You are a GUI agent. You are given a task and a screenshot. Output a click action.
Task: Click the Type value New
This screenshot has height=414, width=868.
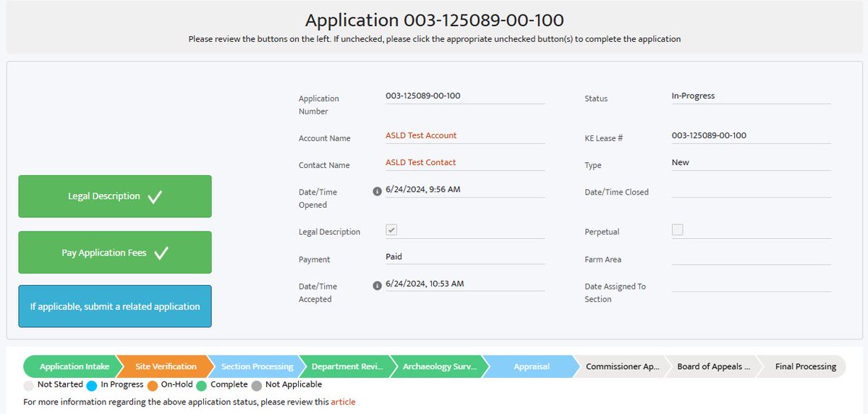click(x=681, y=162)
